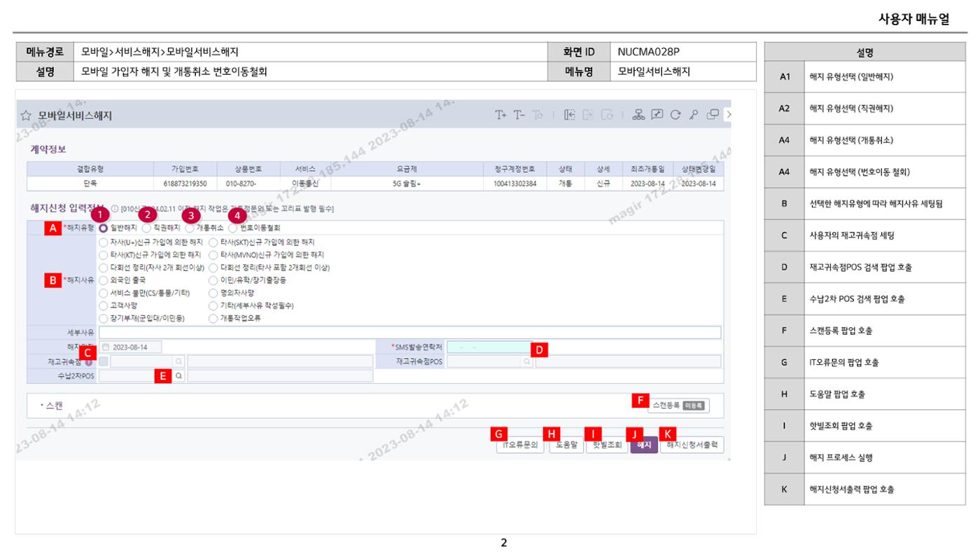The height and width of the screenshot is (552, 980).
Task: Click the 수납2차POS code field
Action: (136, 376)
